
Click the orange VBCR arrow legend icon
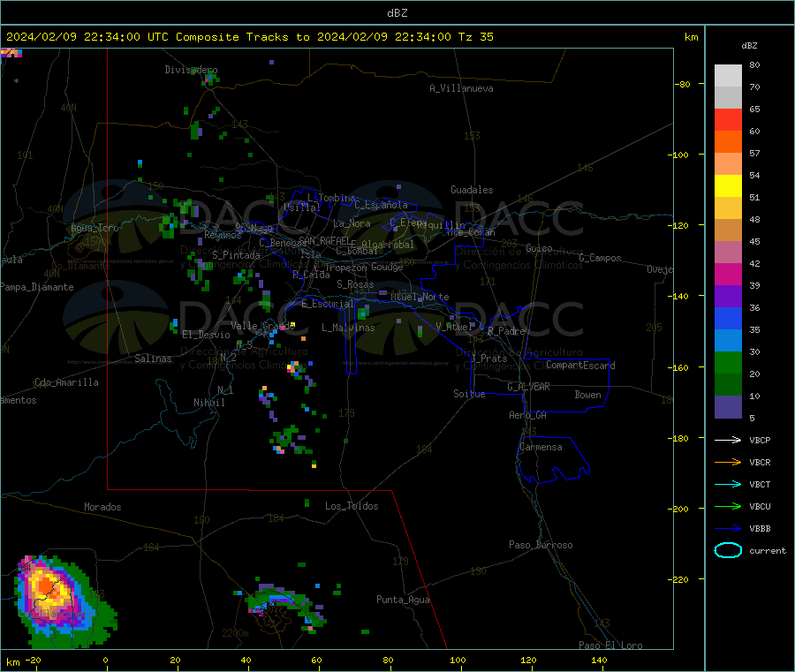pos(728,462)
